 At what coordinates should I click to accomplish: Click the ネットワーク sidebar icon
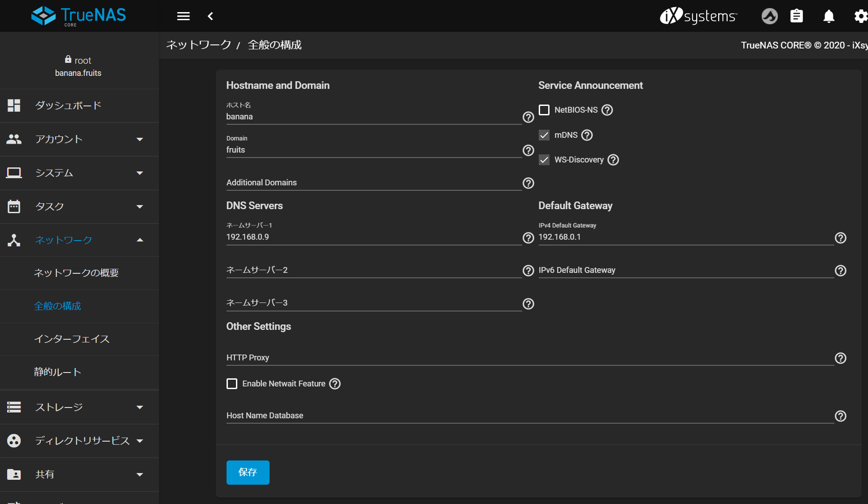click(14, 240)
